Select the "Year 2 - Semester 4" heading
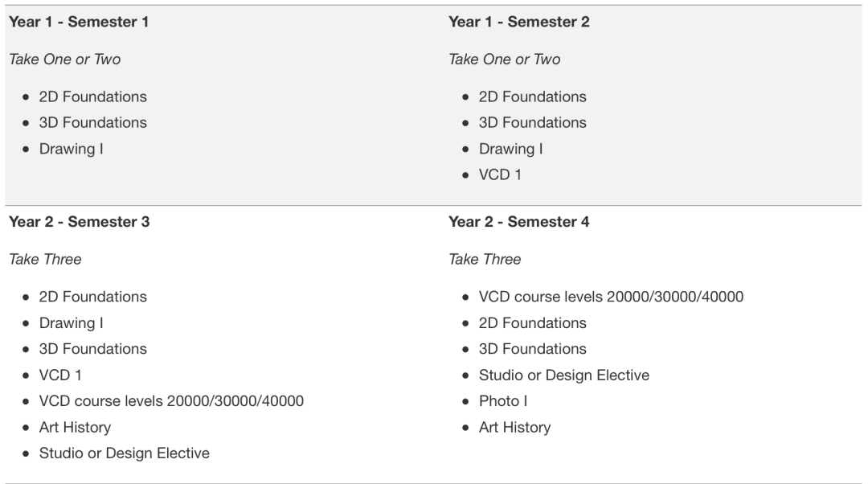868x484 pixels. click(518, 222)
